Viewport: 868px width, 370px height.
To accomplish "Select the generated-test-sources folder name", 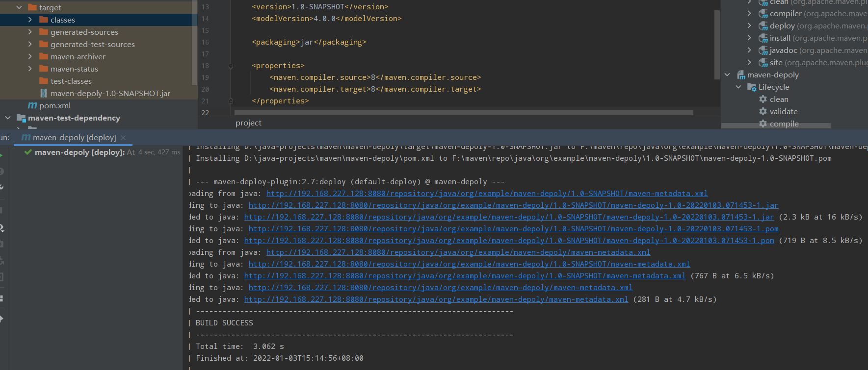I will click(x=93, y=44).
